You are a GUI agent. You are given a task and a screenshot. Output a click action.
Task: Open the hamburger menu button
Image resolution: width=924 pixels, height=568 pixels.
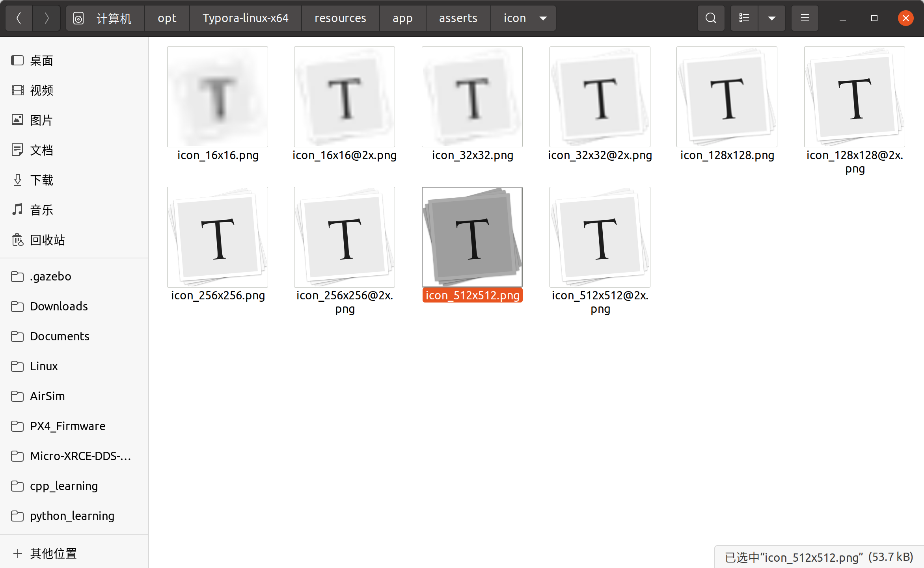pyautogui.click(x=805, y=18)
